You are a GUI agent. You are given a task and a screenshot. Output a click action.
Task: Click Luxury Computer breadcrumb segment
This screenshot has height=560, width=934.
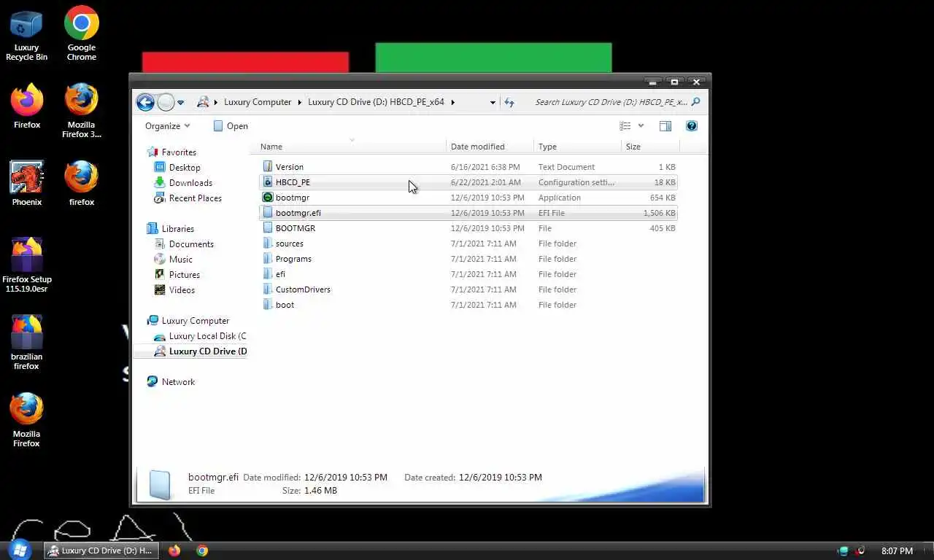tap(258, 102)
